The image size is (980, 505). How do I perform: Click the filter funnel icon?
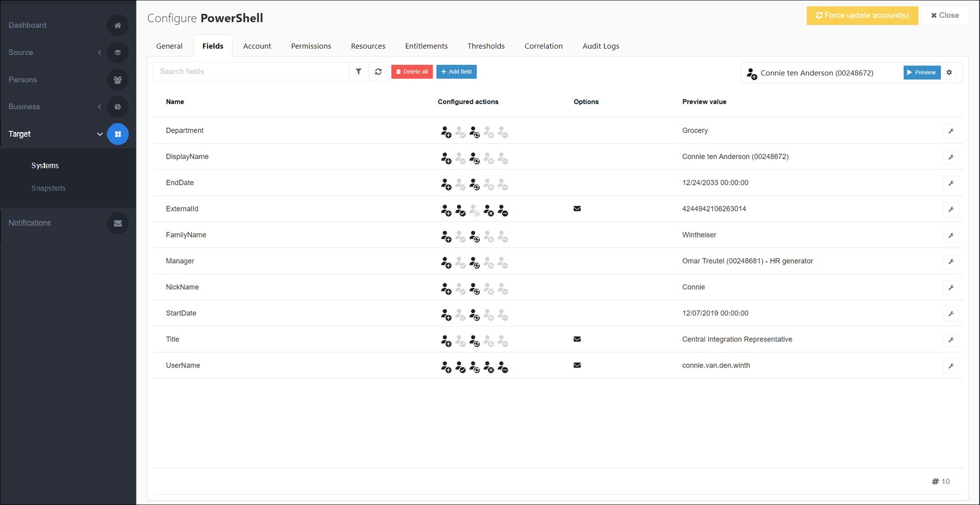click(x=358, y=71)
